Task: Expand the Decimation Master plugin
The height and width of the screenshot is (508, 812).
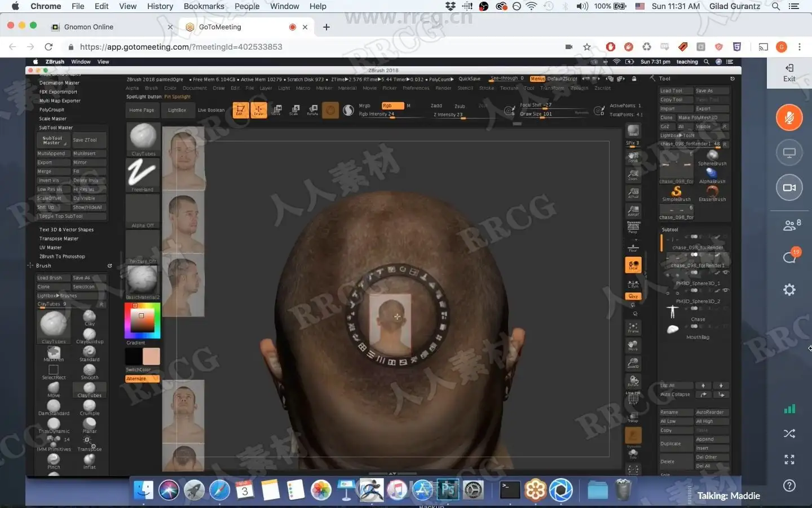Action: coord(59,83)
